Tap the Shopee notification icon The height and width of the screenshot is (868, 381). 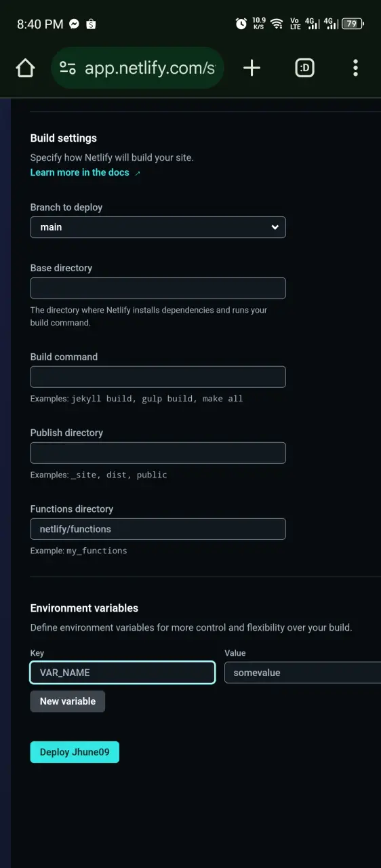click(91, 24)
